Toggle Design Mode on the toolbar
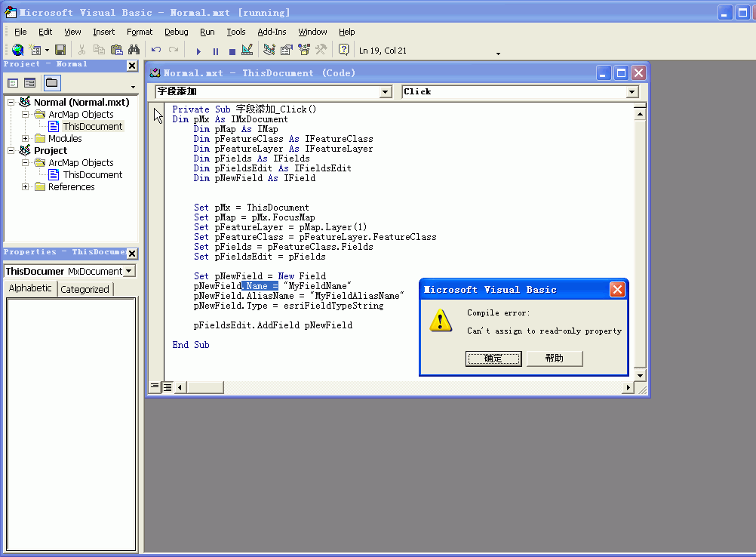 (247, 50)
